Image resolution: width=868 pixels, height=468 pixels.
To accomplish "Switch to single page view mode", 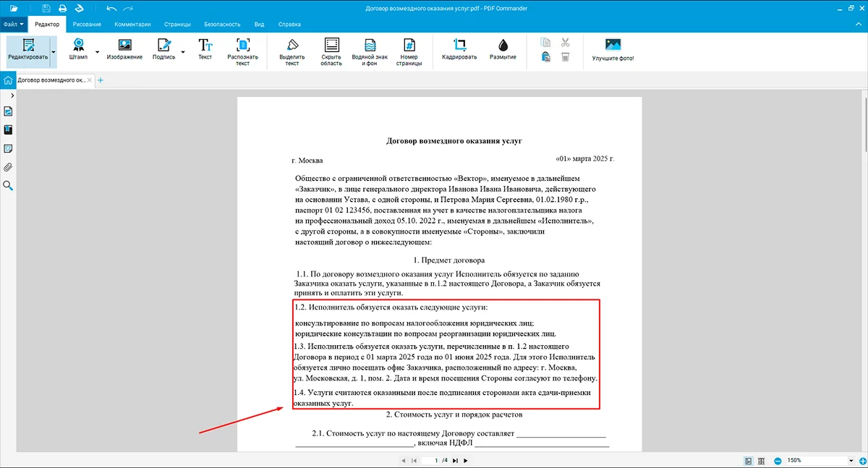I will (x=749, y=460).
